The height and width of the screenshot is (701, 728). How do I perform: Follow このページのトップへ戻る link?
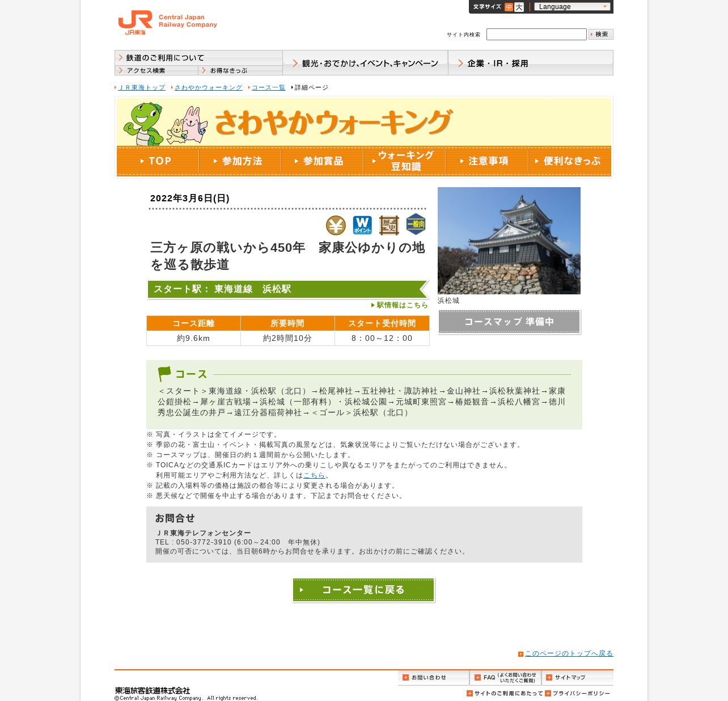569,653
